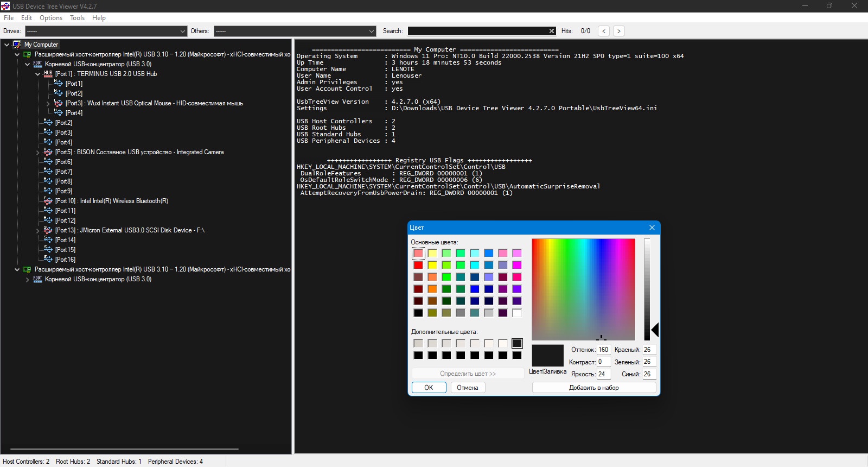Expand the second USB root hub node
The image size is (868, 467).
point(27,280)
